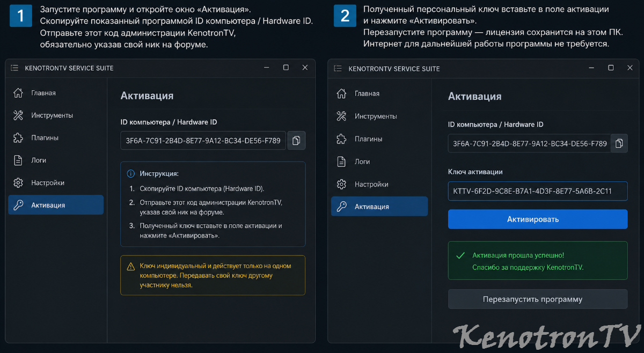The width and height of the screenshot is (644, 353).
Task: Click the gear icon for Настройки in left window
Action: 18,183
